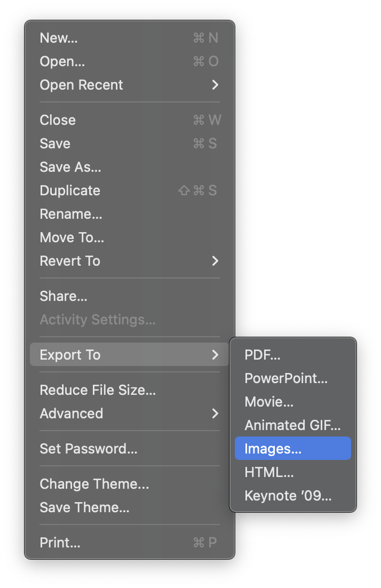Expand the Revert To submenu
The height and width of the screenshot is (588, 381).
[70, 261]
